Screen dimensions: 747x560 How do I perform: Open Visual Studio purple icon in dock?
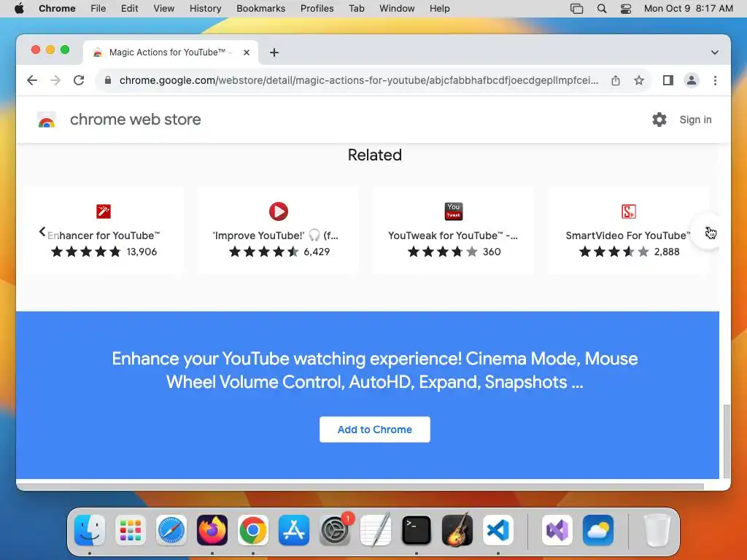click(x=557, y=530)
